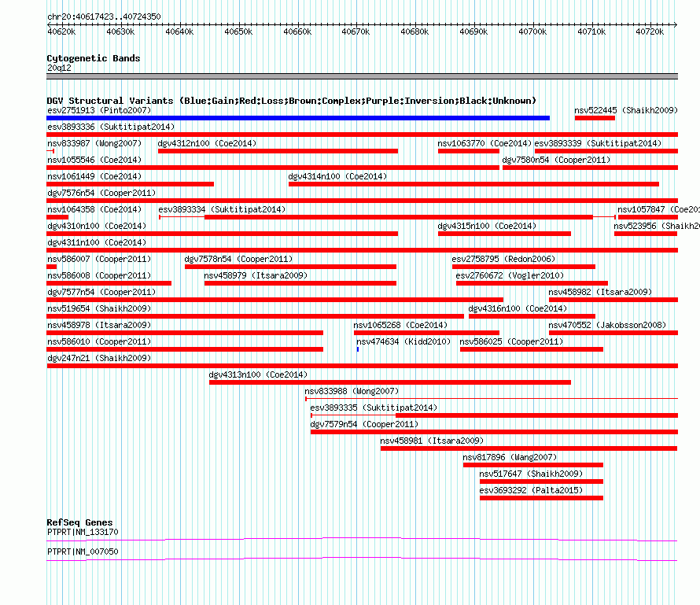Viewport: 700px width, 605px height.
Task: Select nsv458982 (Itsara2009) variant
Action: click(x=600, y=292)
